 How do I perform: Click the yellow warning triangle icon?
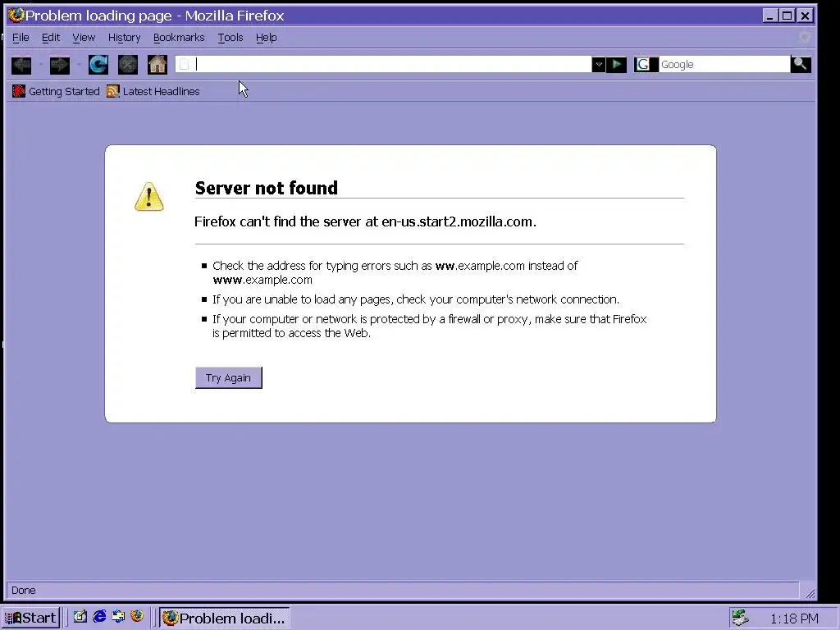click(149, 197)
